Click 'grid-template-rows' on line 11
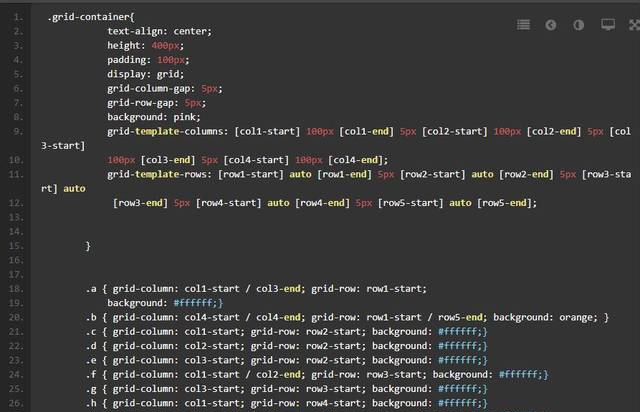 pos(157,174)
